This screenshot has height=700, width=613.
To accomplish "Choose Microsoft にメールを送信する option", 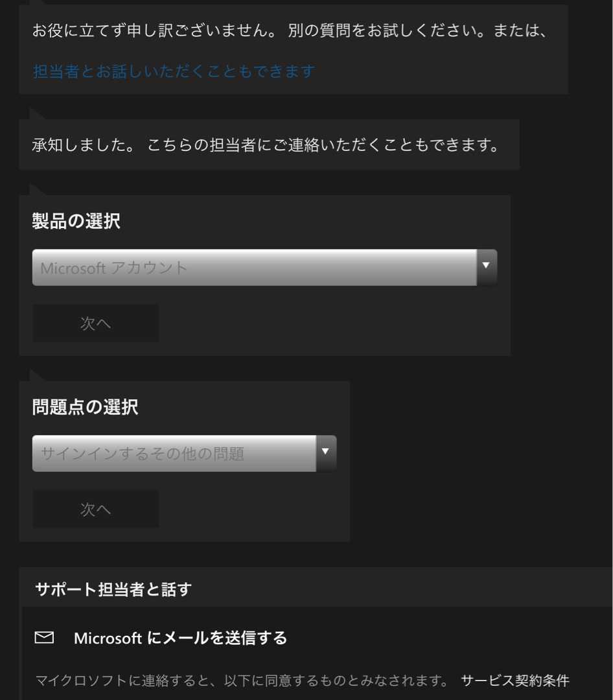I will (x=180, y=638).
